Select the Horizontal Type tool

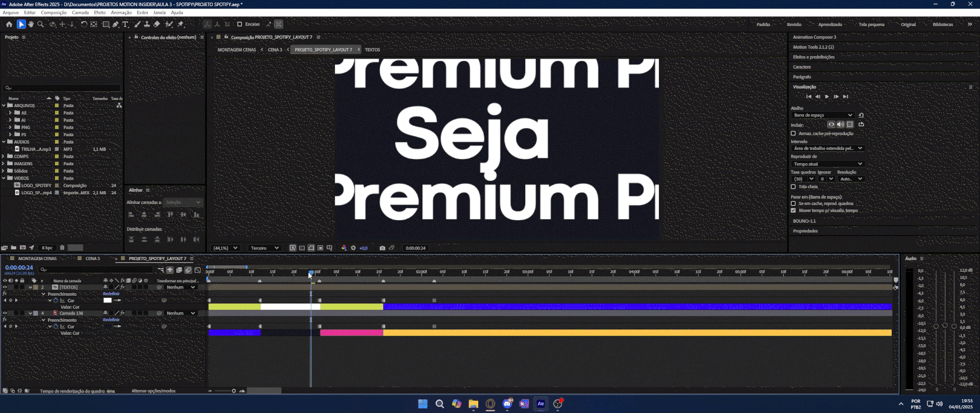point(126,24)
